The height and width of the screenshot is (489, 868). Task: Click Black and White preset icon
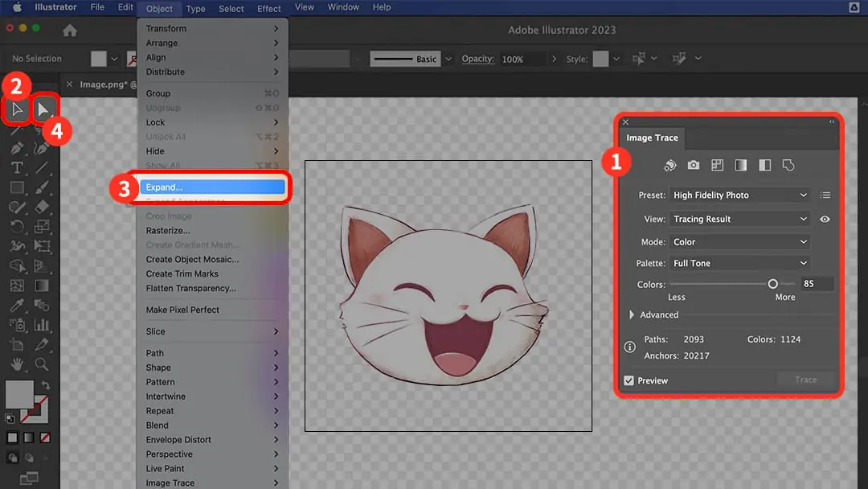764,165
